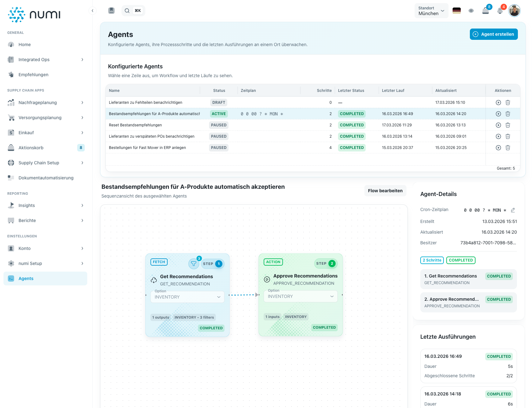Go to Empfehlungen in the sidebar

pos(33,75)
